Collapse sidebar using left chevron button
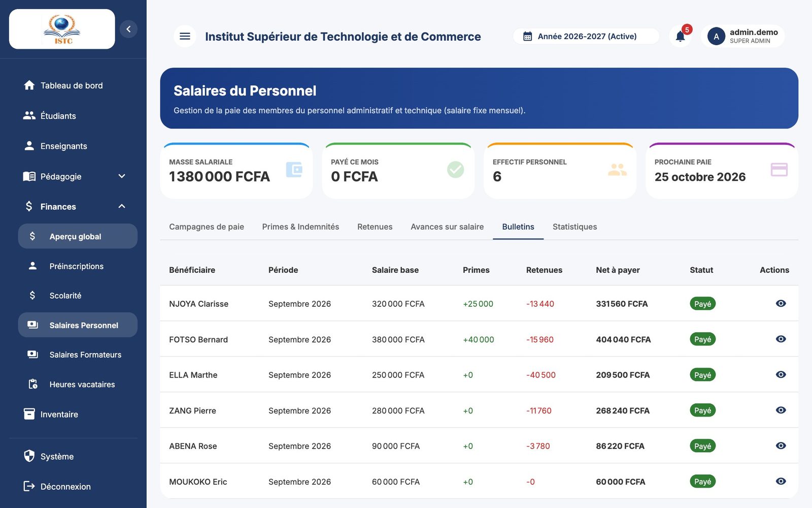Image resolution: width=812 pixels, height=508 pixels. tap(128, 29)
